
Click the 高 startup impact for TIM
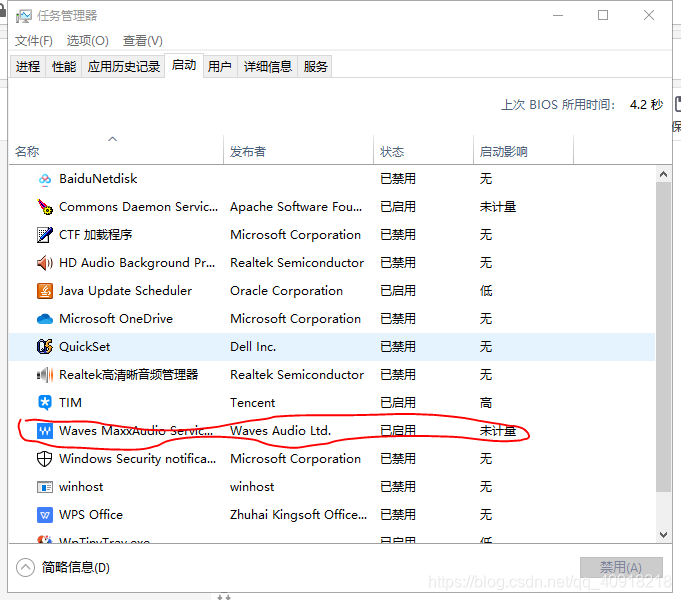point(486,403)
